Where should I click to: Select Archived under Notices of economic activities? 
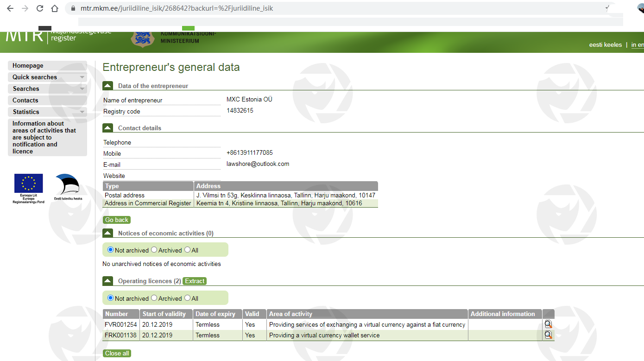click(154, 250)
